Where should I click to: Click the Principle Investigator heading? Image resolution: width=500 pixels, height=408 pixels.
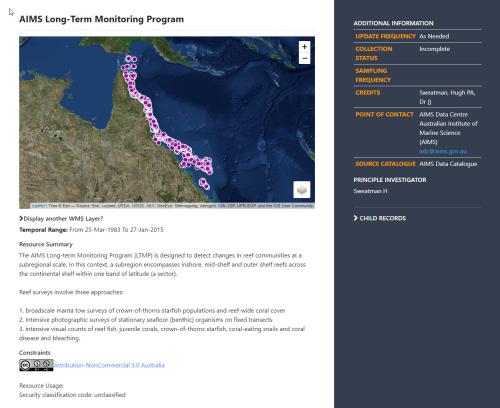coord(390,180)
